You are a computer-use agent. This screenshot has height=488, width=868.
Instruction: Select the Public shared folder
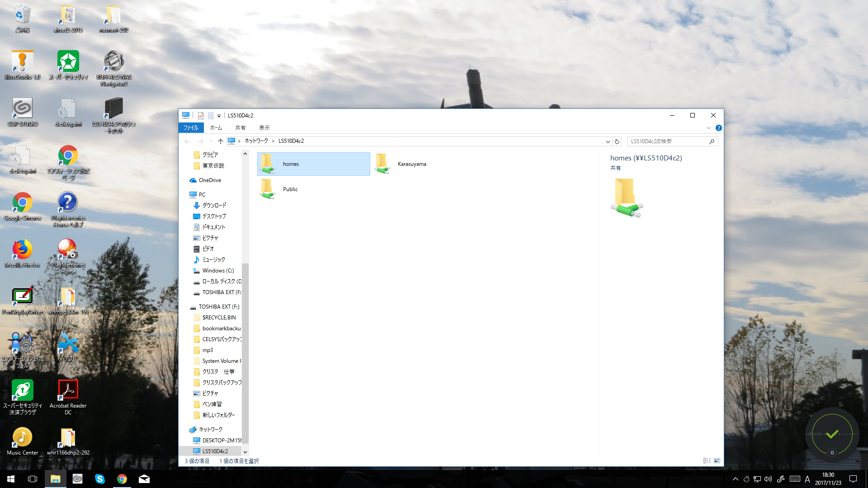pyautogui.click(x=290, y=189)
